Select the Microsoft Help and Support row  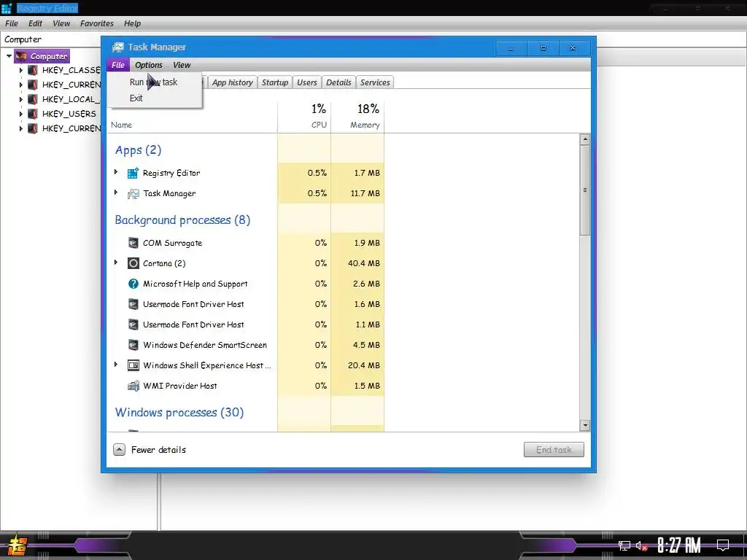pos(246,284)
